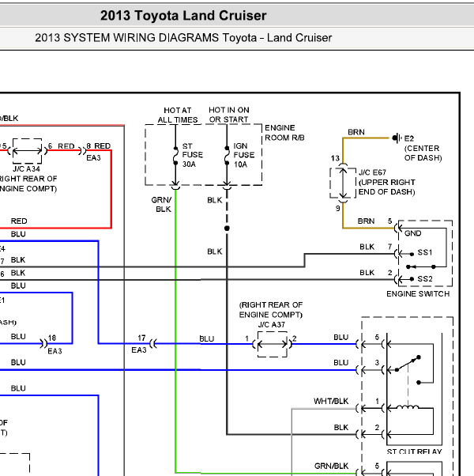474x476 pixels.
Task: Click the "GND" terminal label in engine switch
Action: pos(412,233)
